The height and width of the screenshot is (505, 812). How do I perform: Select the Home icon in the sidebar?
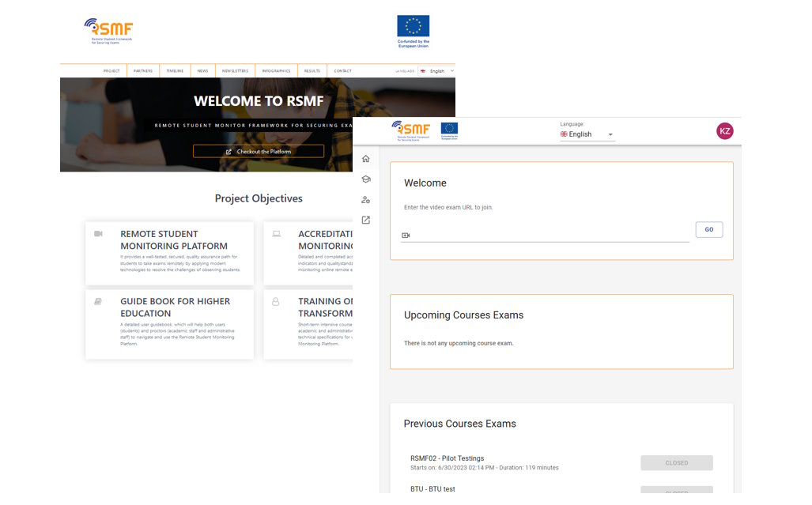pos(365,158)
